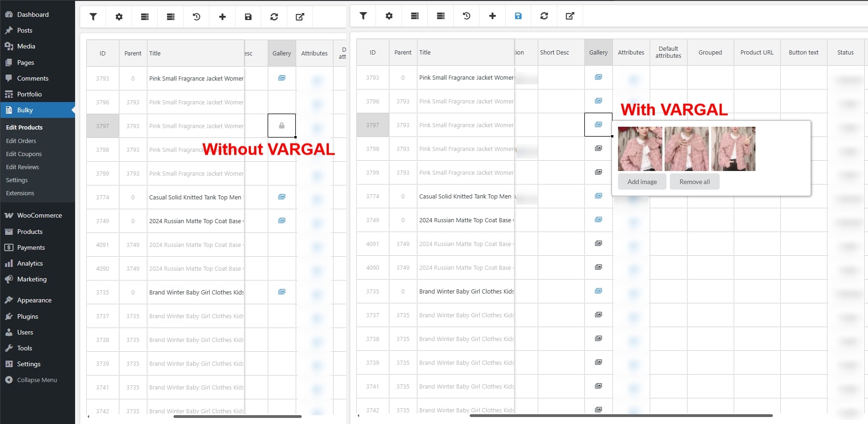Viewport: 868px width, 424px height.
Task: Collapse the WordPress admin menu
Action: [x=37, y=380]
